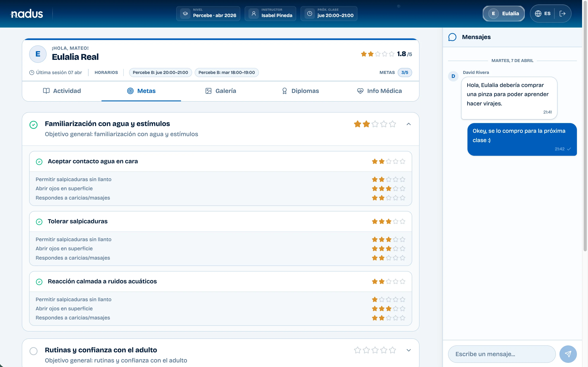This screenshot has width=588, height=367.
Task: Click the logout icon in header
Action: tap(562, 14)
